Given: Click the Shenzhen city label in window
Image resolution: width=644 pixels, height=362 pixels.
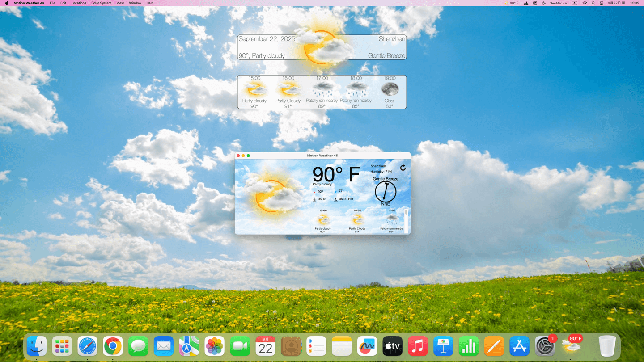Looking at the screenshot, I should 378,166.
